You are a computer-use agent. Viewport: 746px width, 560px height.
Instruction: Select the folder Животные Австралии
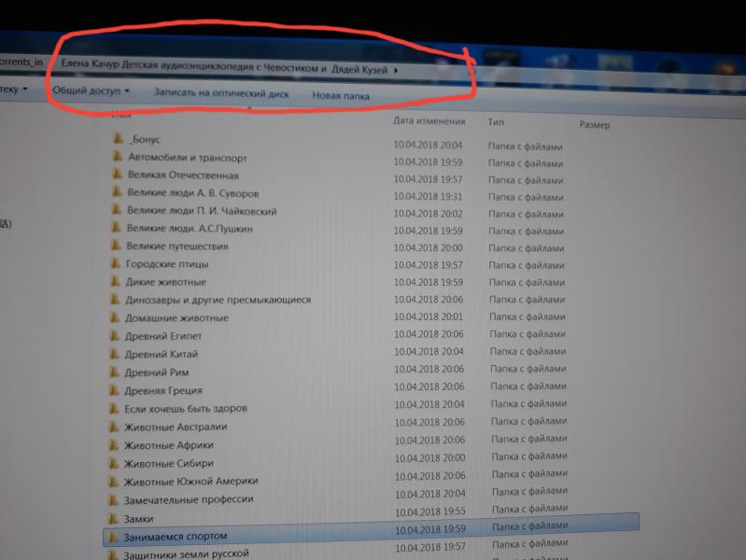tap(176, 427)
